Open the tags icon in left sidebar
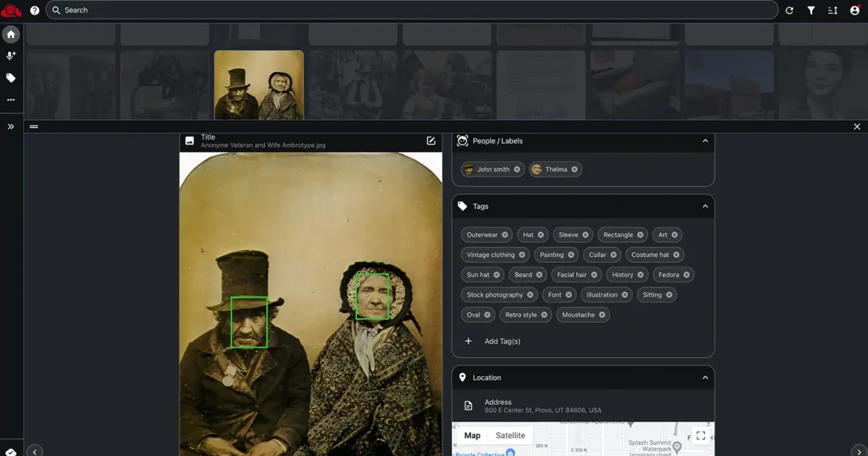The width and height of the screenshot is (868, 456). click(x=10, y=78)
